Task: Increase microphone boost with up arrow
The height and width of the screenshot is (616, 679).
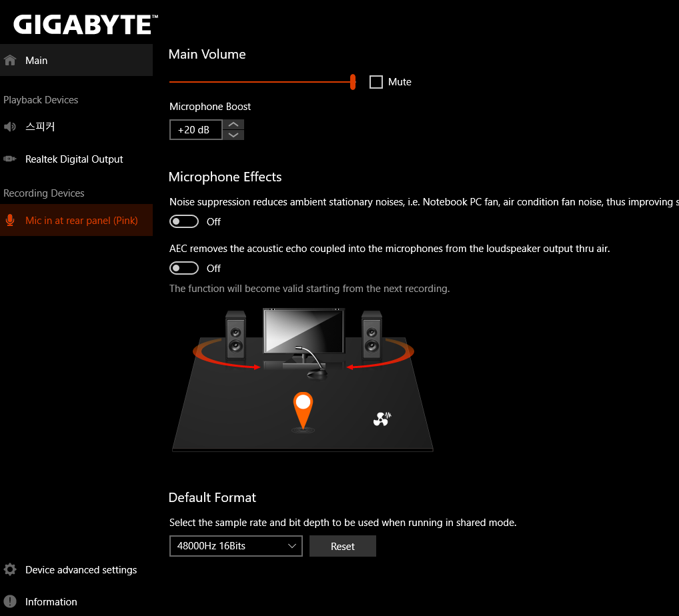Action: pos(233,125)
